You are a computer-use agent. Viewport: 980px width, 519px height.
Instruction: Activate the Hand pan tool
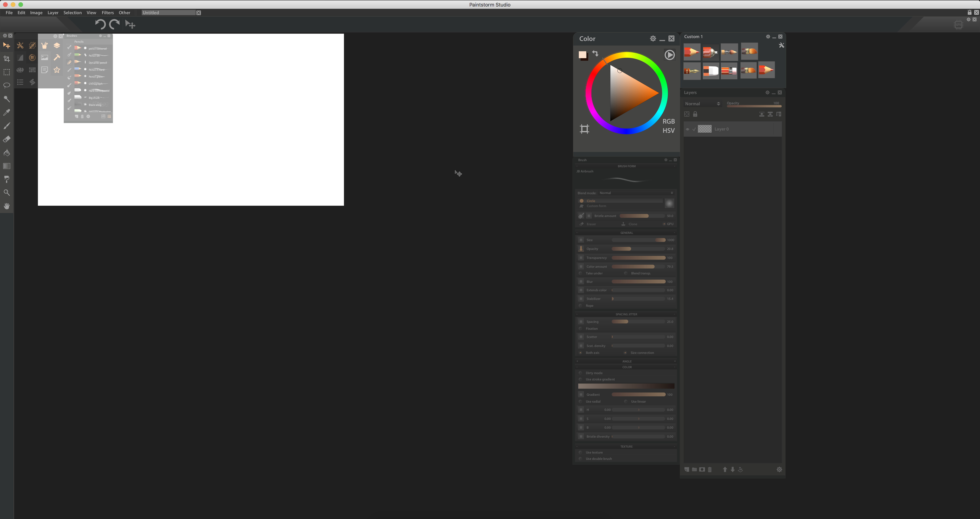click(x=7, y=206)
